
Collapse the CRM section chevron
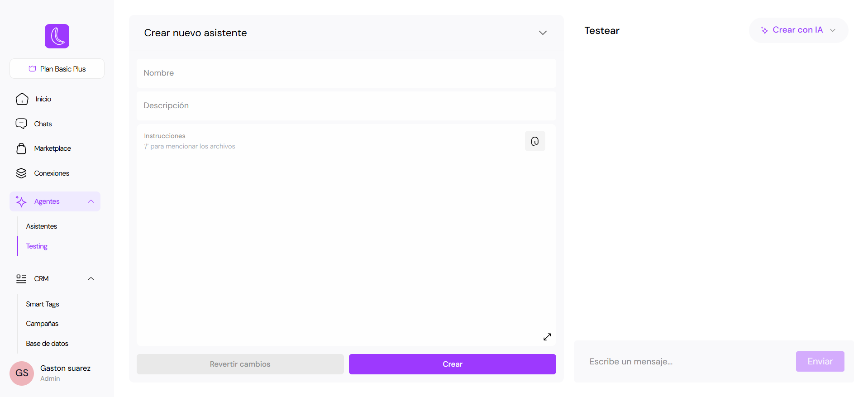(x=91, y=279)
